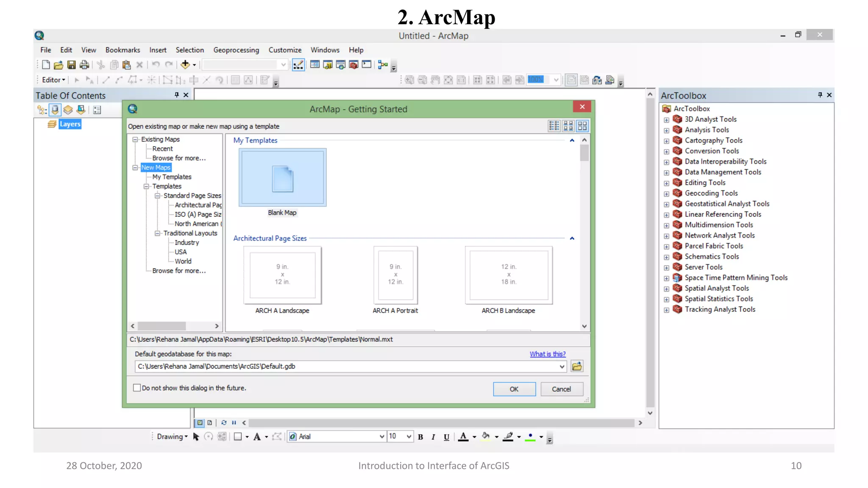
Task: Open ArcToolbox window red toolbox icon
Action: tap(353, 65)
